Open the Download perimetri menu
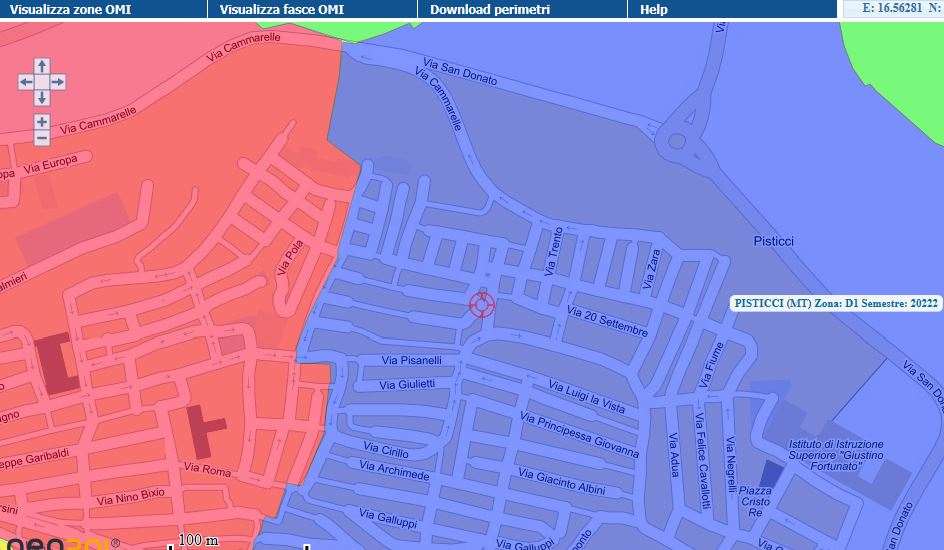Image resolution: width=944 pixels, height=550 pixels. (490, 9)
